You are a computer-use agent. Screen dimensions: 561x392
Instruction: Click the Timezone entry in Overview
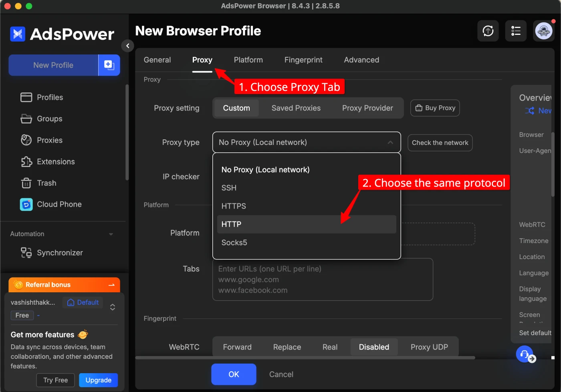coord(534,241)
